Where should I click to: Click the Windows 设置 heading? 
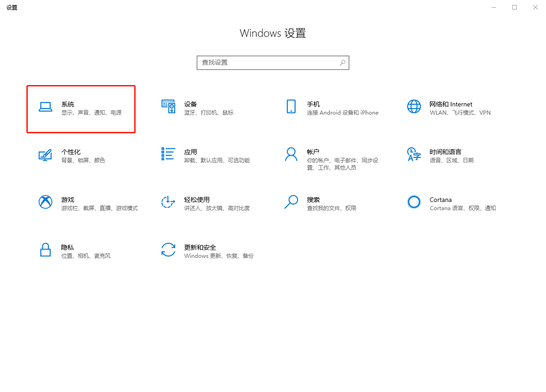point(273,33)
